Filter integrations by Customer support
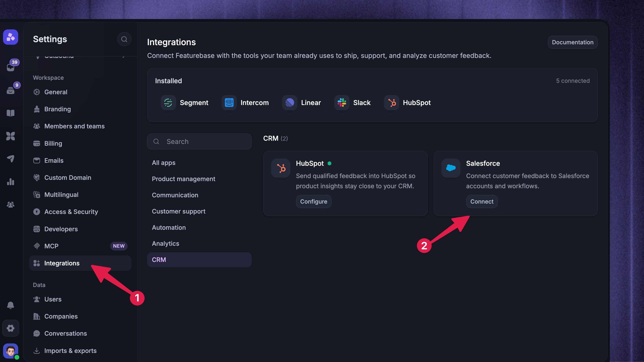644x362 pixels. pos(199,211)
